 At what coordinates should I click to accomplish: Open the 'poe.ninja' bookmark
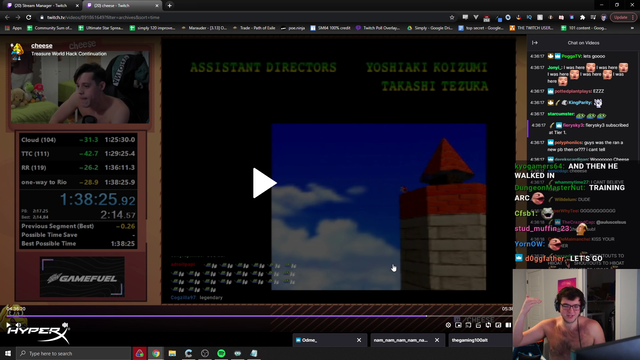pos(293,28)
